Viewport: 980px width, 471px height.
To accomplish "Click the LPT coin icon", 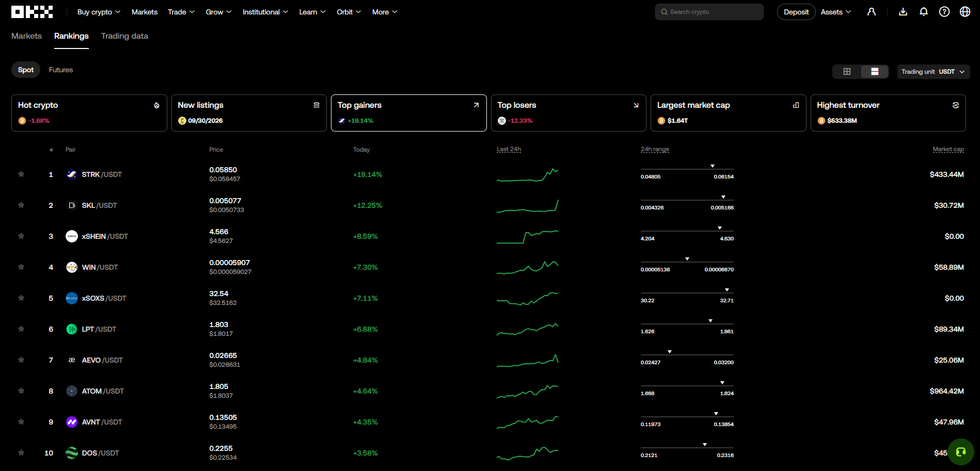I will point(72,329).
